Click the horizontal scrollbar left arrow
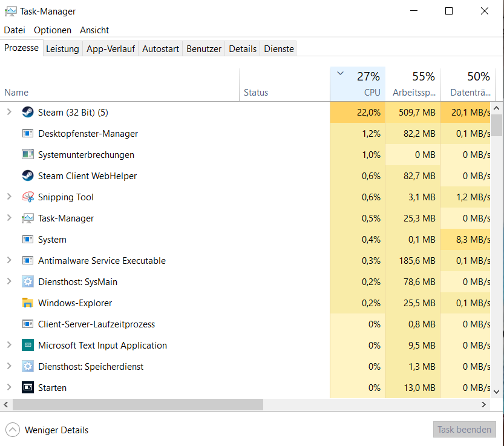Viewport: 504px width, 446px height. (x=6, y=404)
